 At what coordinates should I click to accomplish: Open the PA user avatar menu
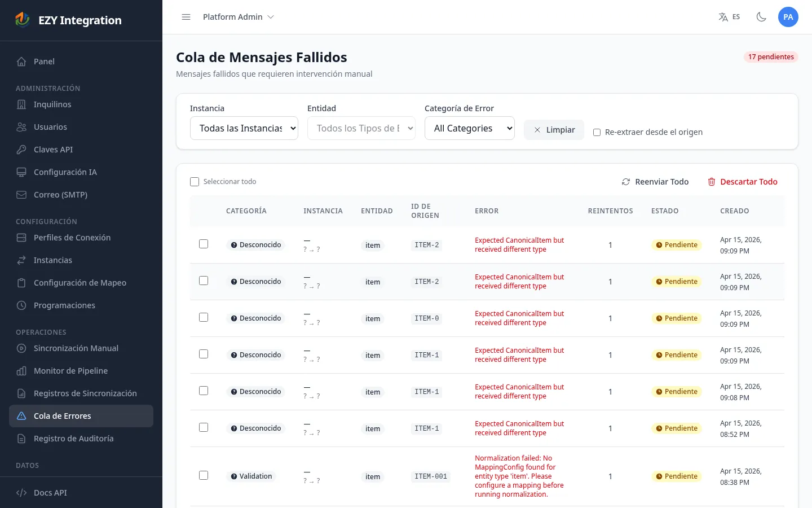788,17
